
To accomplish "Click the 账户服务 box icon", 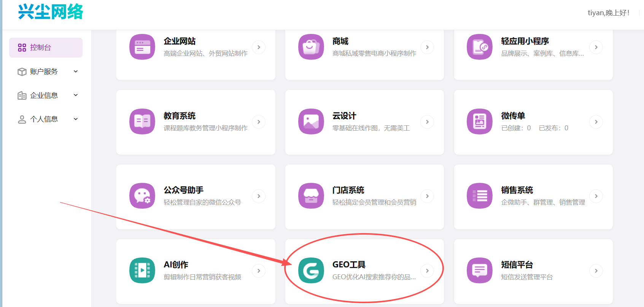I will pyautogui.click(x=22, y=72).
